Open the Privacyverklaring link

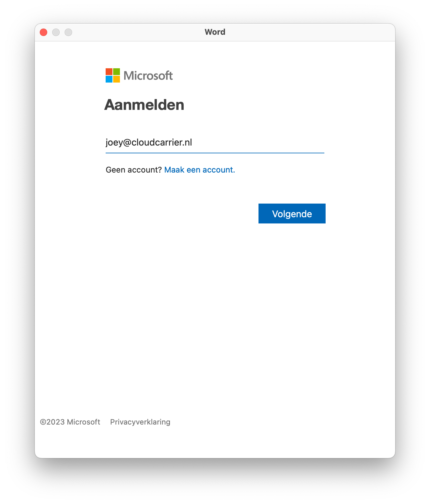140,422
